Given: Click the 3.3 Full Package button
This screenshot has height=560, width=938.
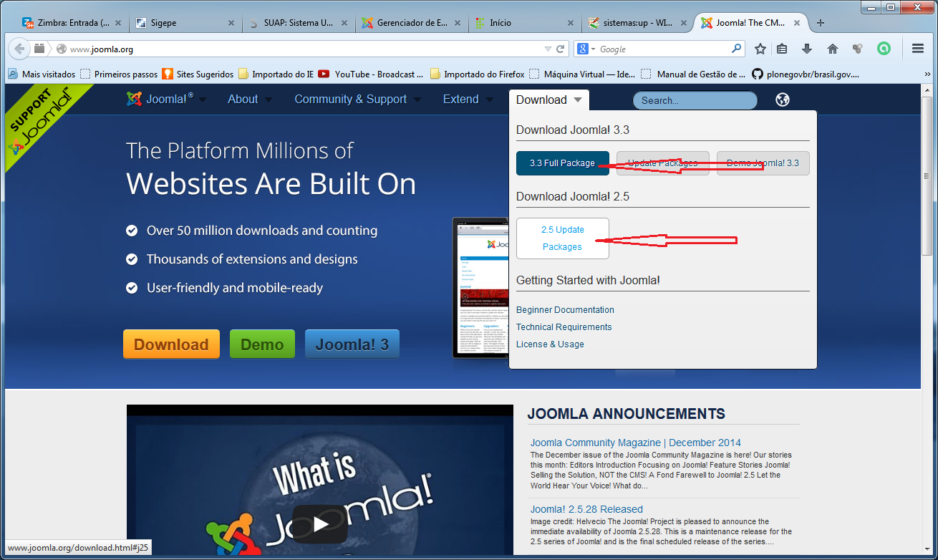Looking at the screenshot, I should [x=562, y=163].
